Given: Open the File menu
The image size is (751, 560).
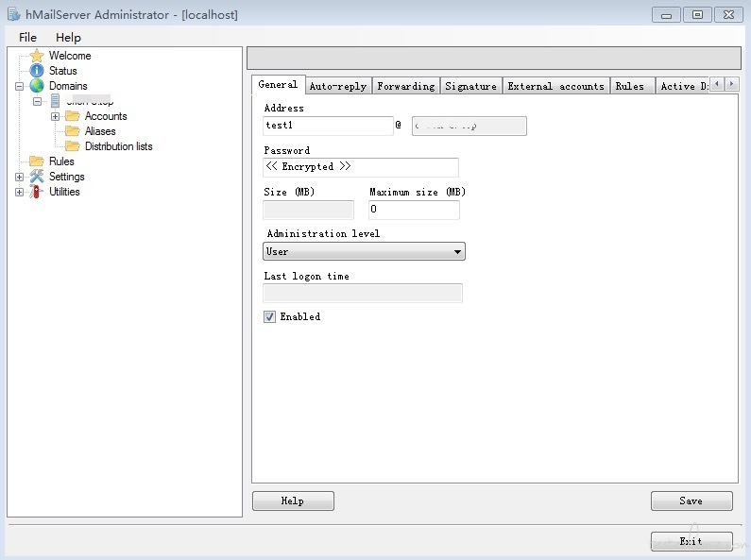Looking at the screenshot, I should pos(27,38).
